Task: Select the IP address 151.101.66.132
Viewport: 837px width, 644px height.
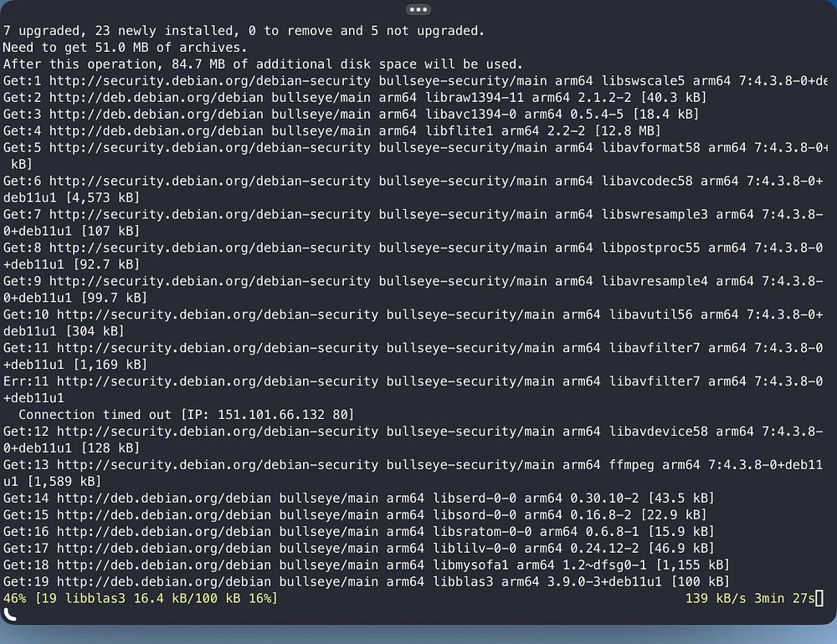Action: click(271, 415)
